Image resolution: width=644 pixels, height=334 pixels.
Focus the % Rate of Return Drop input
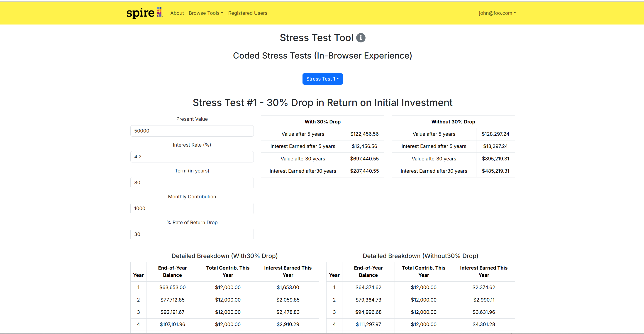pyautogui.click(x=192, y=234)
